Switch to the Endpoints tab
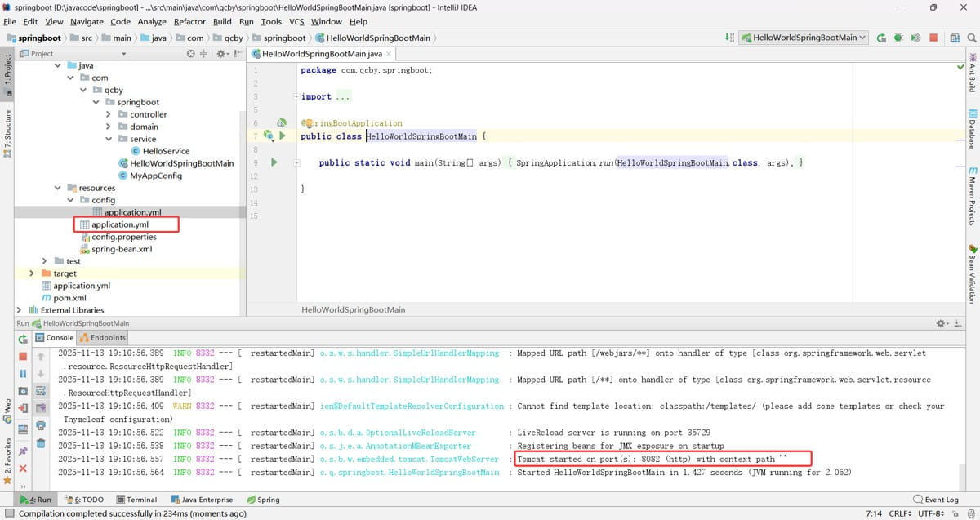980x520 pixels. pos(103,337)
